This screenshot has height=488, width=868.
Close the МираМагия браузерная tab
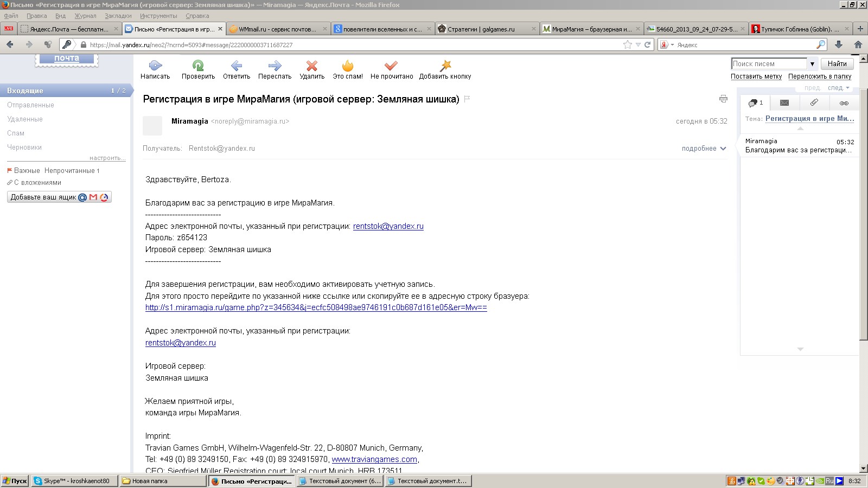(x=638, y=29)
